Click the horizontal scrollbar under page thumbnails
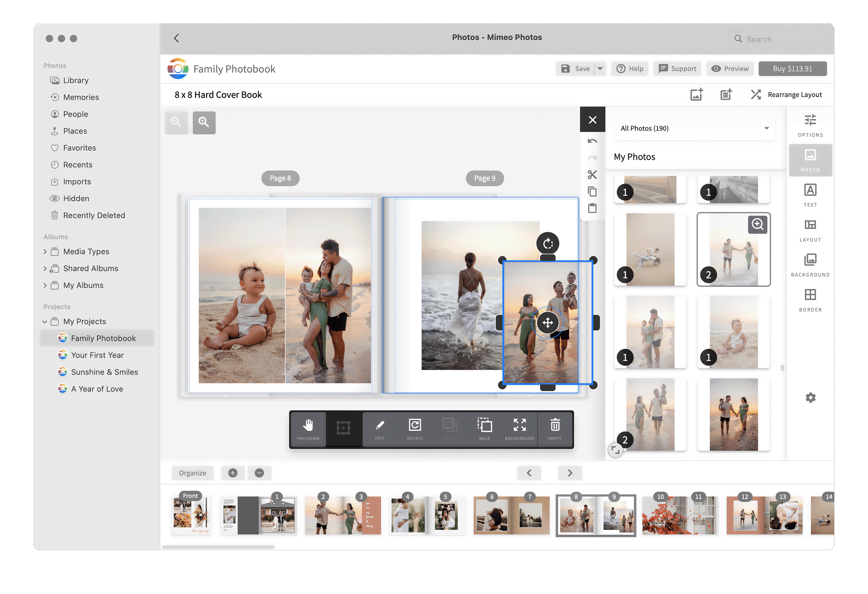 point(218,547)
